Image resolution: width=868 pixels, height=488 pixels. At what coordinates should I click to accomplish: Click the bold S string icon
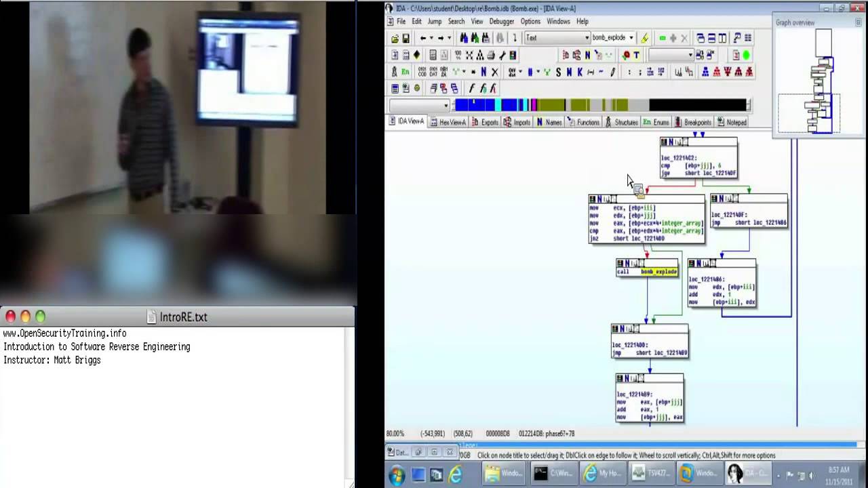(558, 72)
